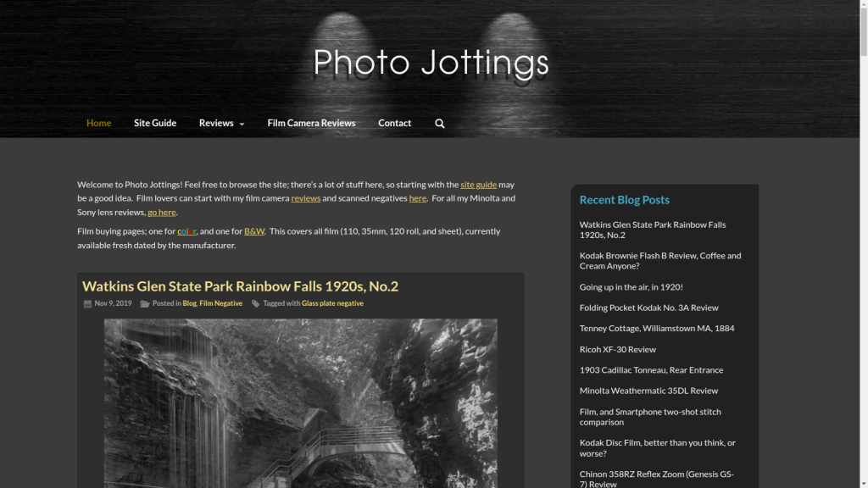Click the tag icon before Tagged with

pyautogui.click(x=255, y=304)
